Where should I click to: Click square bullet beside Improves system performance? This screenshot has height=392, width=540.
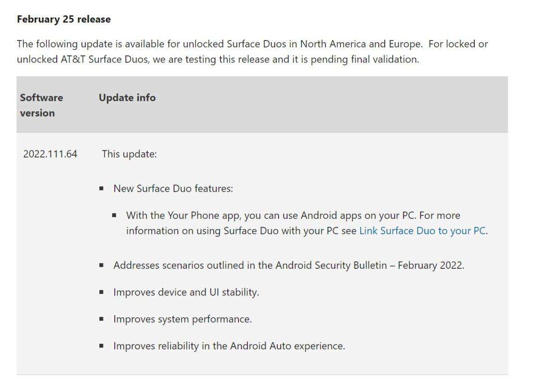tap(102, 319)
